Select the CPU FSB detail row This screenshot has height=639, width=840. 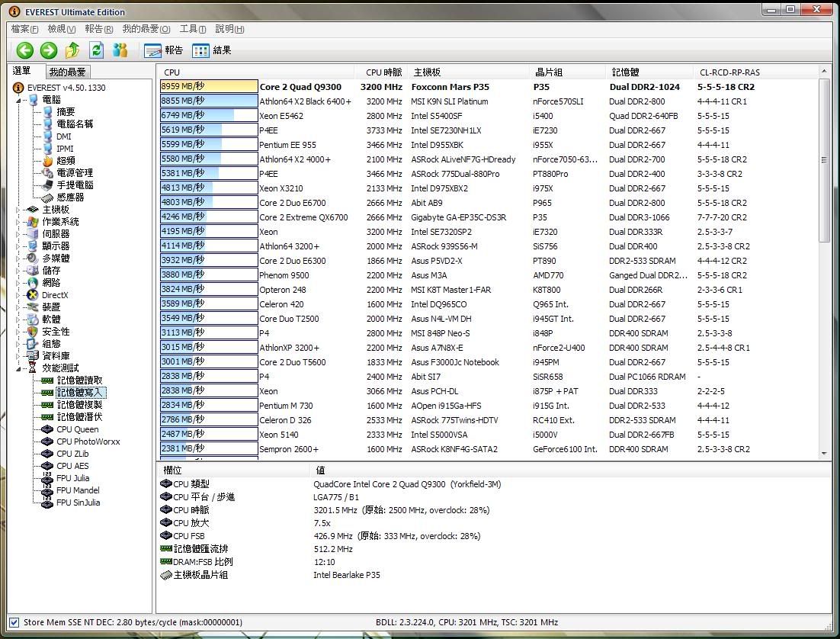(x=493, y=536)
